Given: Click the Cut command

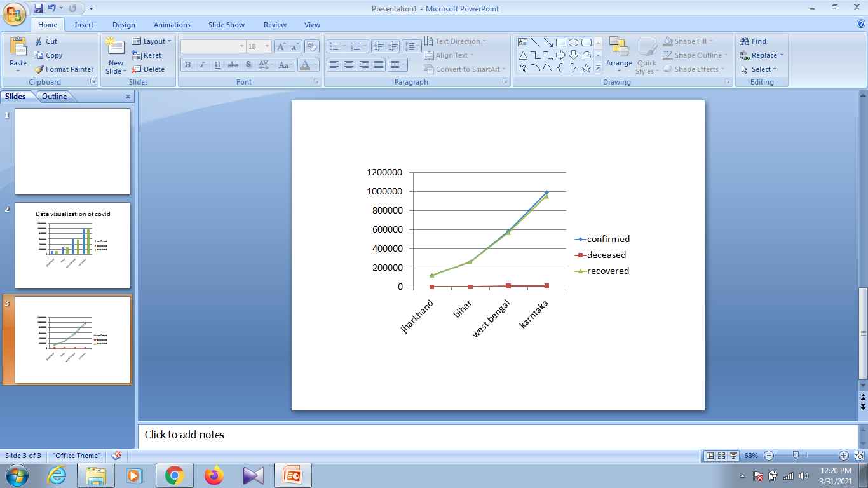Looking at the screenshot, I should [46, 41].
